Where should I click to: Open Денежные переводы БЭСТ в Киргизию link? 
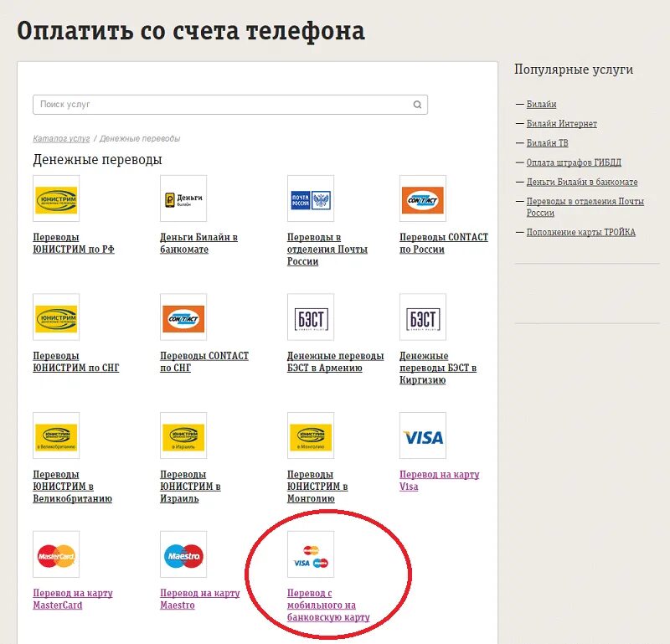[438, 368]
